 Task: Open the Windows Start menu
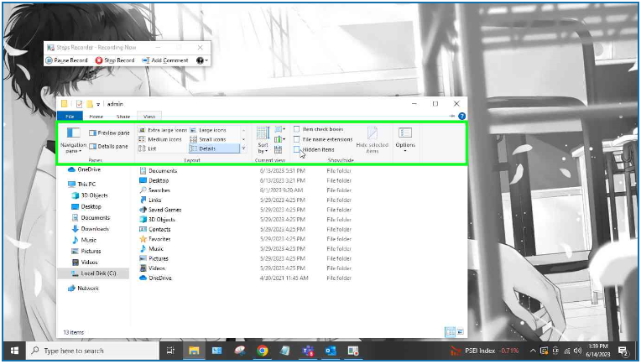click(x=14, y=351)
